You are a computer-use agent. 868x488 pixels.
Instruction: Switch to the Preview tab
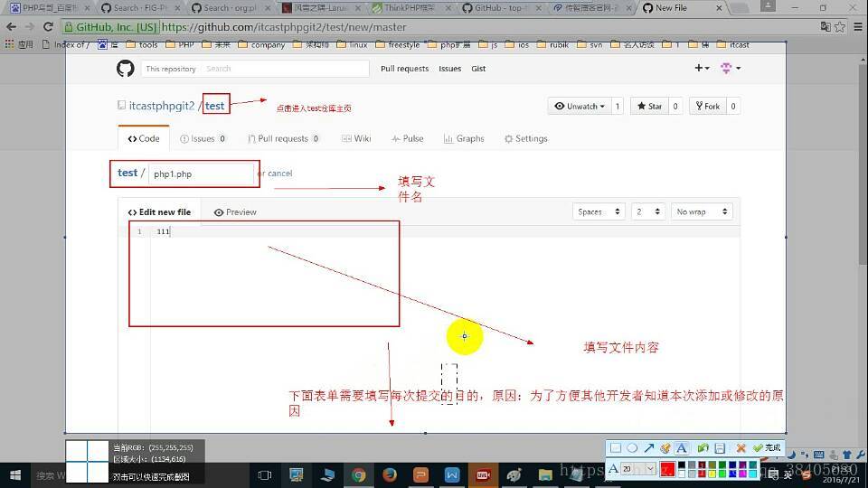(235, 211)
